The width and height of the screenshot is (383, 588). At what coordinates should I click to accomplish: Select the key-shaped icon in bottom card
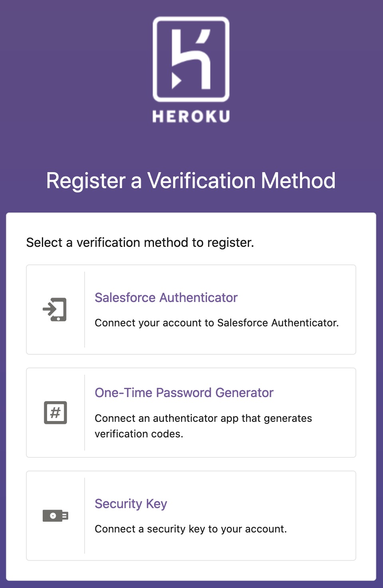[55, 516]
